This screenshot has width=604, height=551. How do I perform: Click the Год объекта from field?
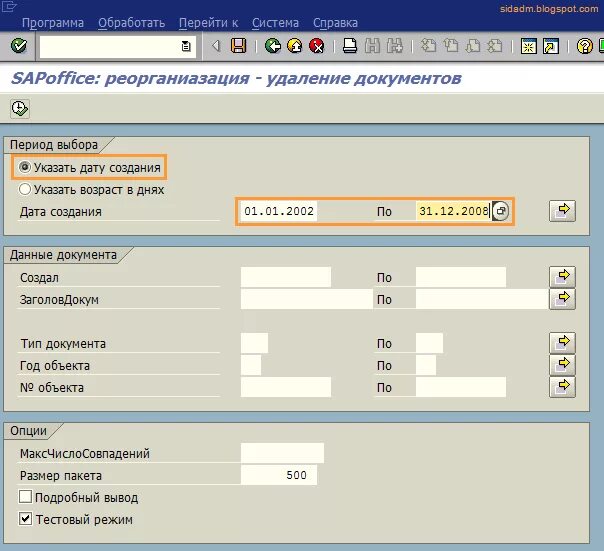[251, 365]
